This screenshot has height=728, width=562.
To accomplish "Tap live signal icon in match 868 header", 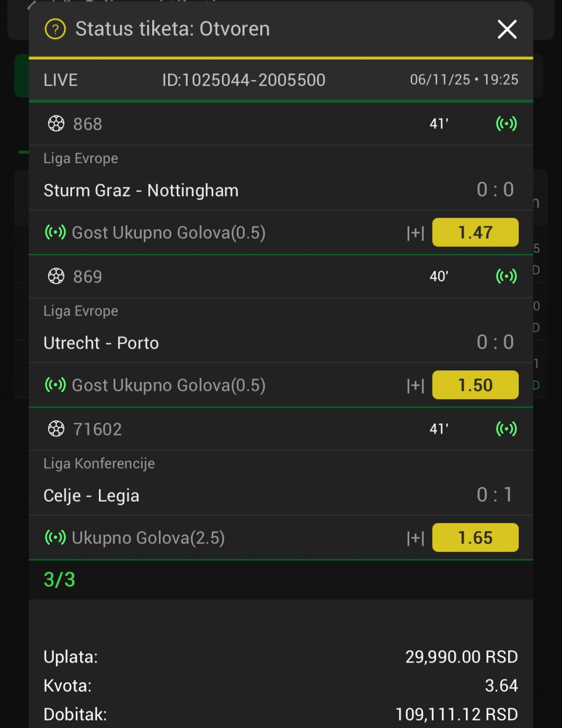I will tap(506, 123).
